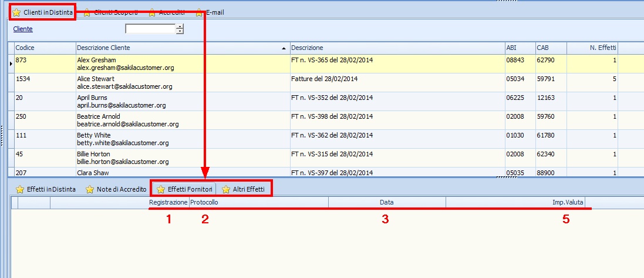Click the star icon next to E-mail
The image size is (644, 278).
pyautogui.click(x=200, y=12)
